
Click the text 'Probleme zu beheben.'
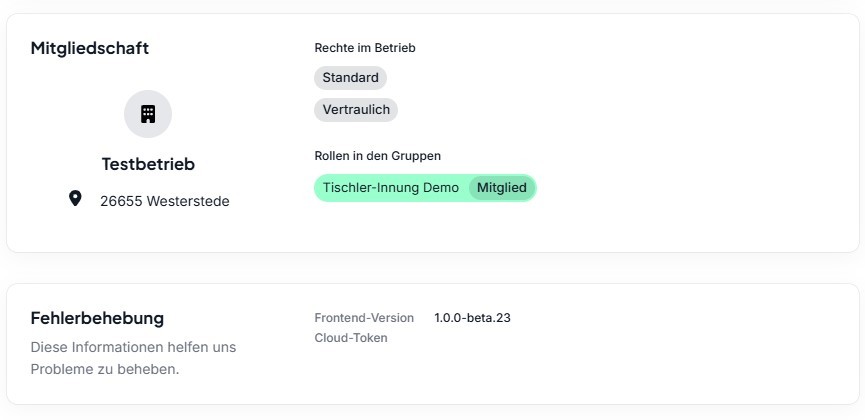pos(105,369)
